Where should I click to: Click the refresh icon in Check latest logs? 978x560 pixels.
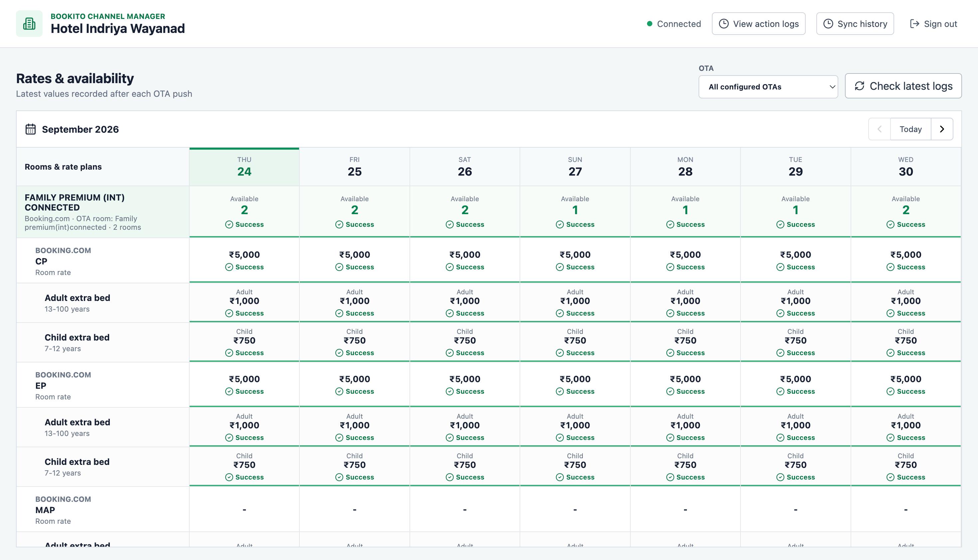860,86
